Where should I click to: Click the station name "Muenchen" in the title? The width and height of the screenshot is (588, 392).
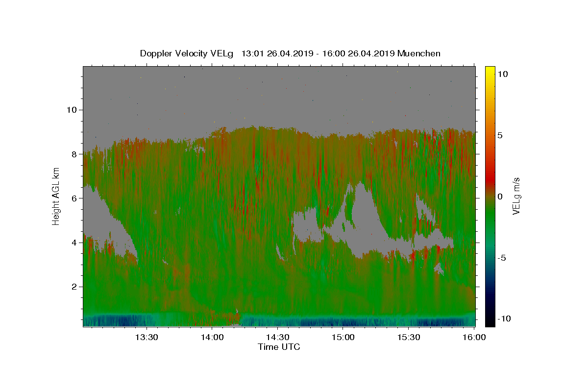tap(419, 53)
